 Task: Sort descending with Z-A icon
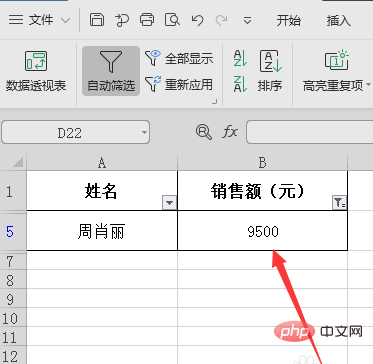click(240, 84)
